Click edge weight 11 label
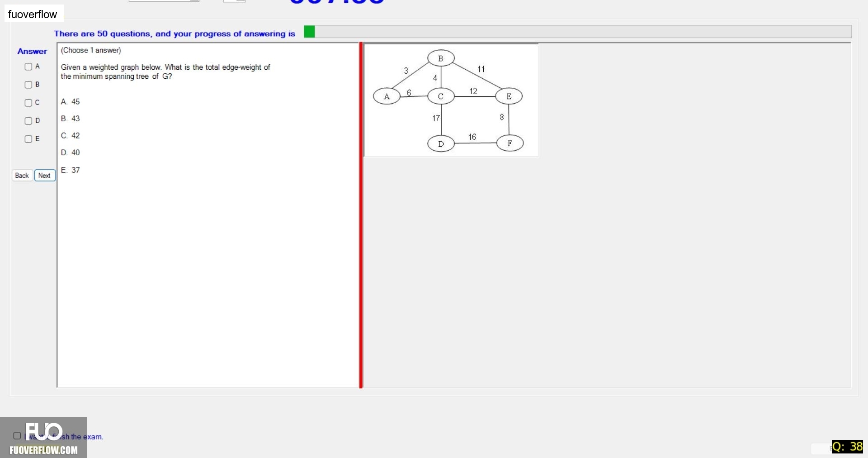The height and width of the screenshot is (458, 868). [481, 69]
